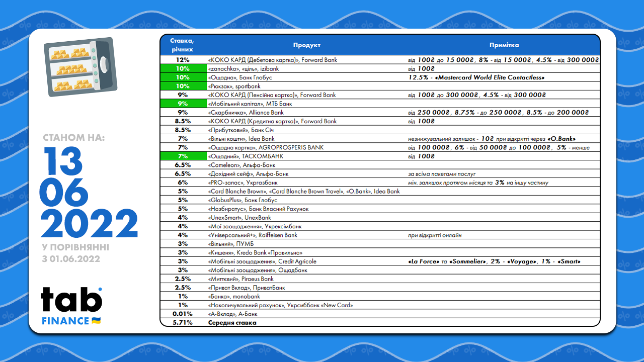Select «Прибутковий», Банк Січ product

tap(241, 130)
